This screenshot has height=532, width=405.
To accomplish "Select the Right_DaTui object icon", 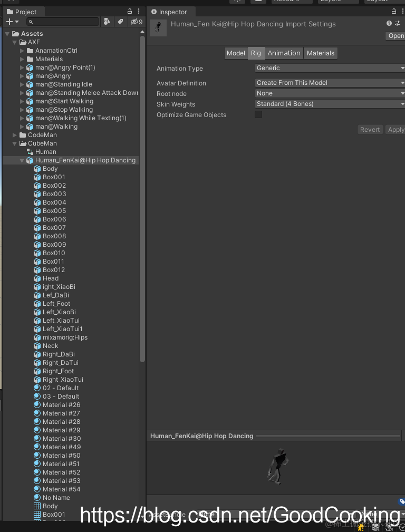I will click(37, 363).
